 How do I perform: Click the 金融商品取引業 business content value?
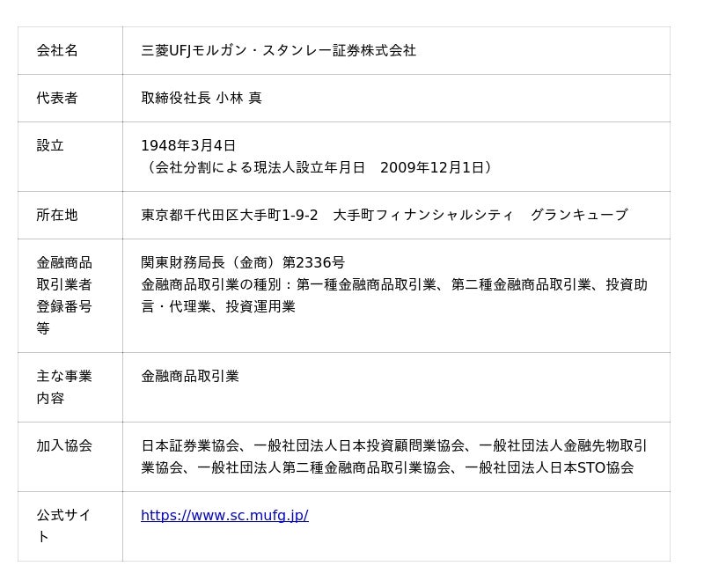click(x=190, y=377)
